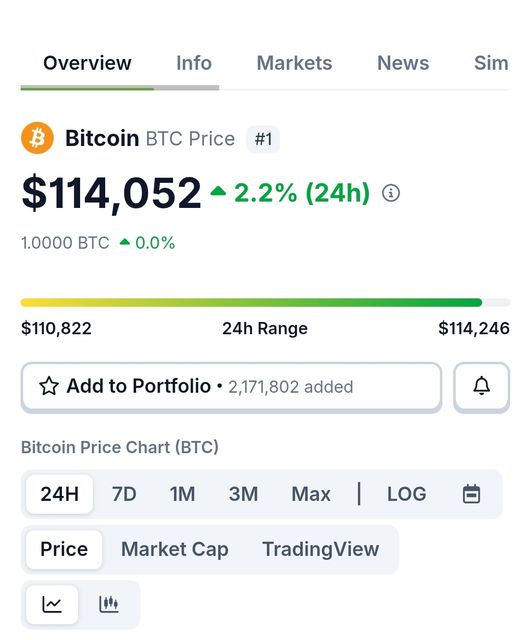Select the line chart view icon
520x640 pixels.
[x=52, y=604]
